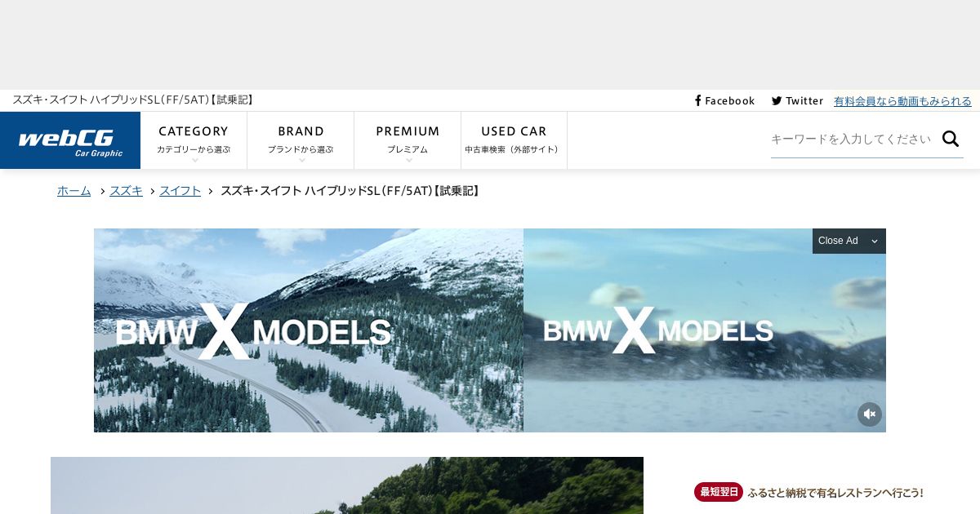The width and height of the screenshot is (980, 514).
Task: Open the Twitter share link
Action: tap(797, 101)
